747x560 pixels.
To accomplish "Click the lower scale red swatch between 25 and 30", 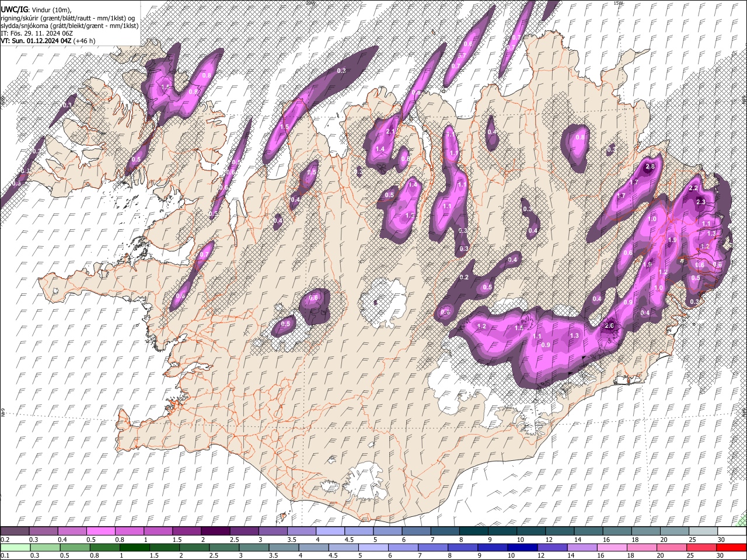I will point(701,547).
